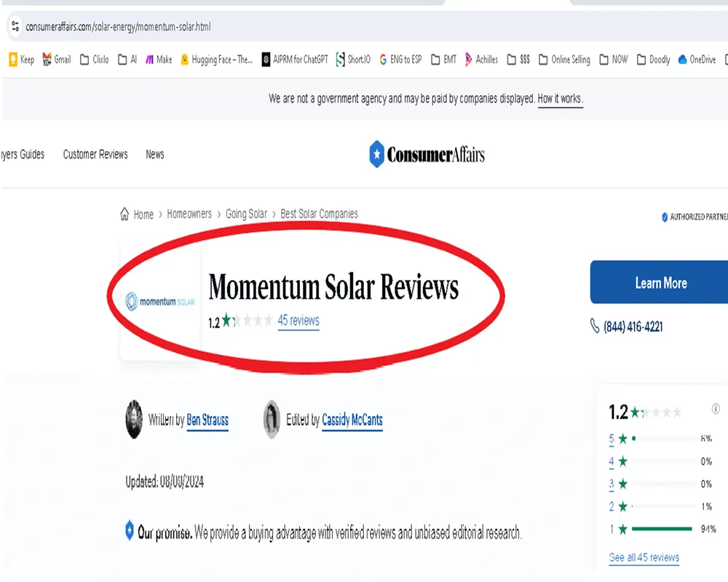Screen dimensions: 728x582
Task: Click the momentum SOLAR company logo
Action: (x=160, y=301)
